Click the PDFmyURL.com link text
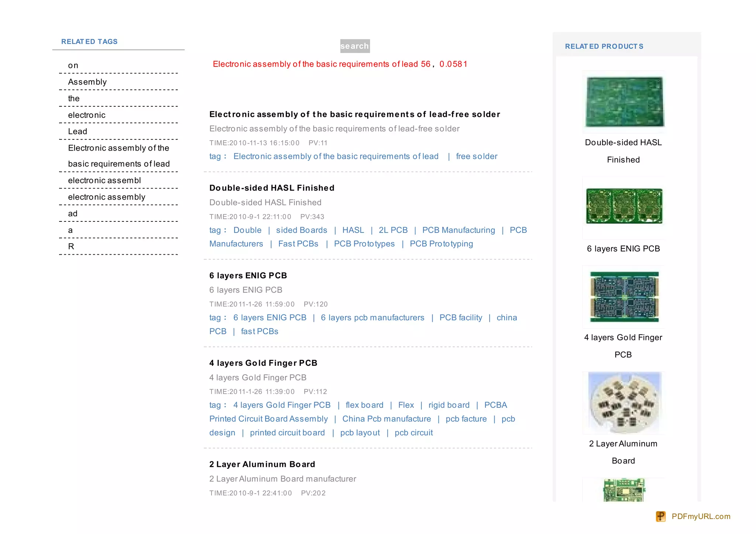 click(701, 516)
